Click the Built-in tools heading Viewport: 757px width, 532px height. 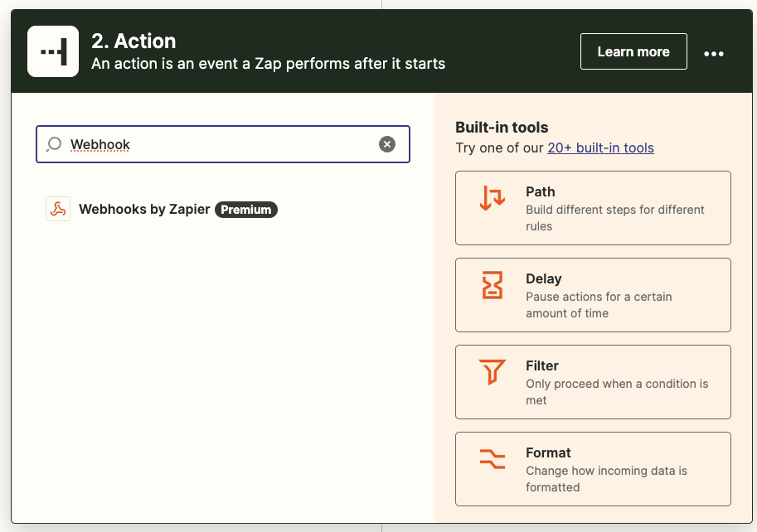502,128
